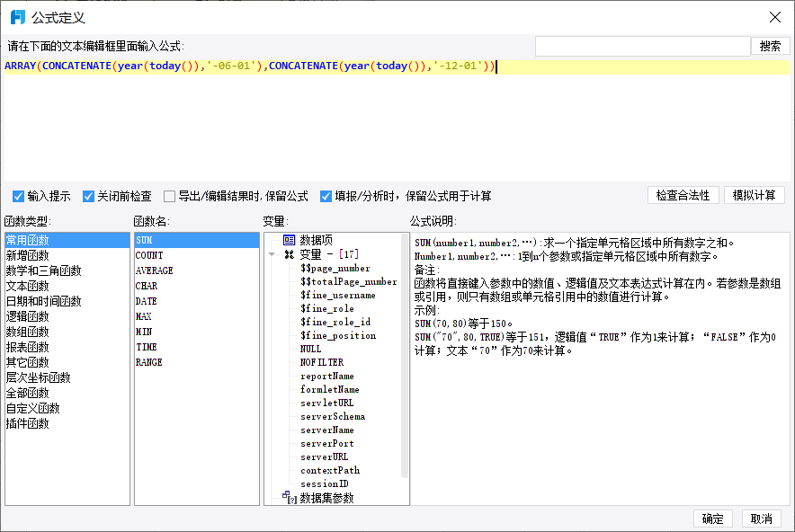Viewport: 795px width, 532px height.
Task: Select 其它函数 category
Action: click(67, 362)
